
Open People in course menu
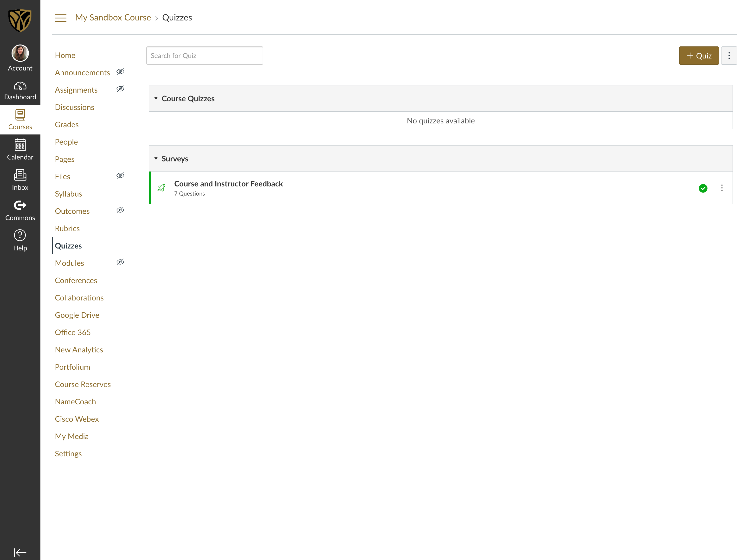pos(66,142)
